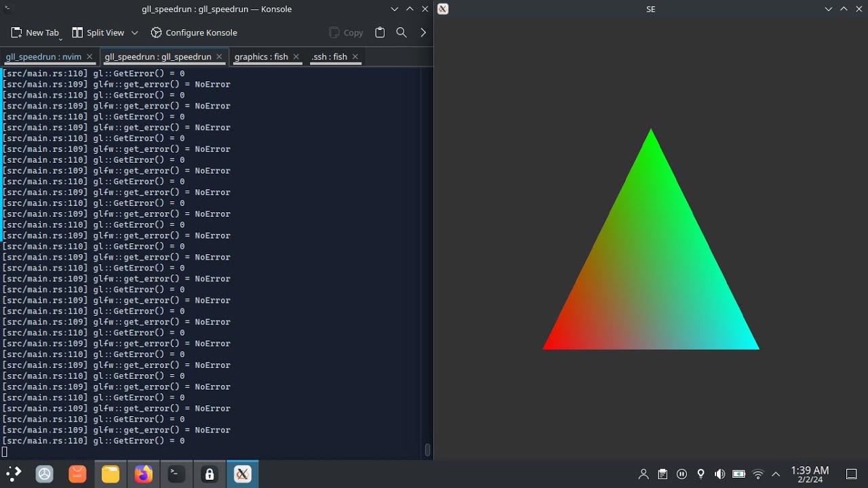Viewport: 868px width, 488px height.
Task: Launch Firefox from the taskbar
Action: [143, 474]
